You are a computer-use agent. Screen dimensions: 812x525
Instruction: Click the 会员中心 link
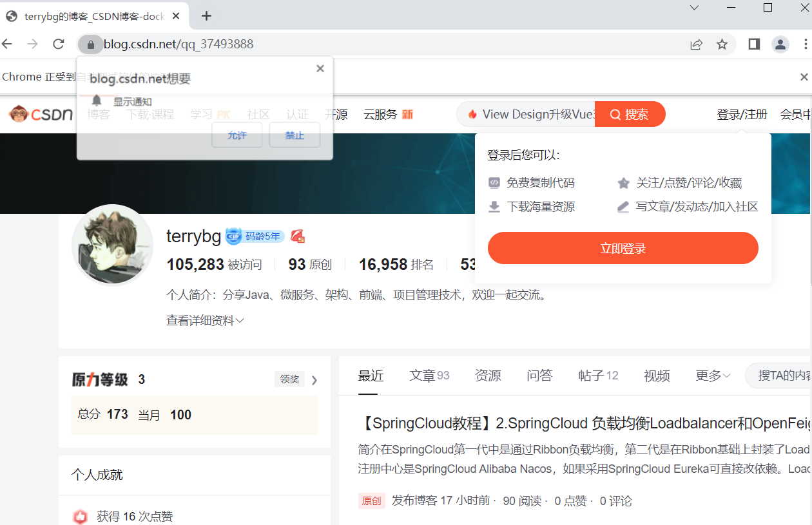[x=795, y=114]
